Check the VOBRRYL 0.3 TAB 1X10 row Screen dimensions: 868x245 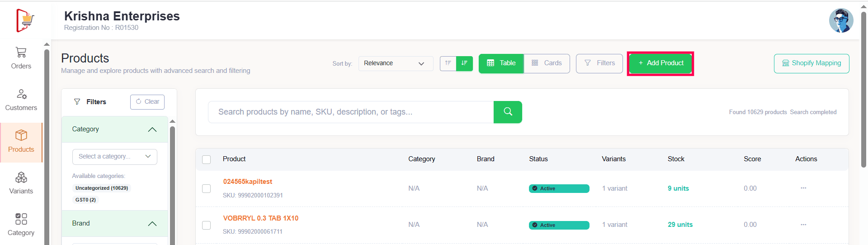point(207,225)
